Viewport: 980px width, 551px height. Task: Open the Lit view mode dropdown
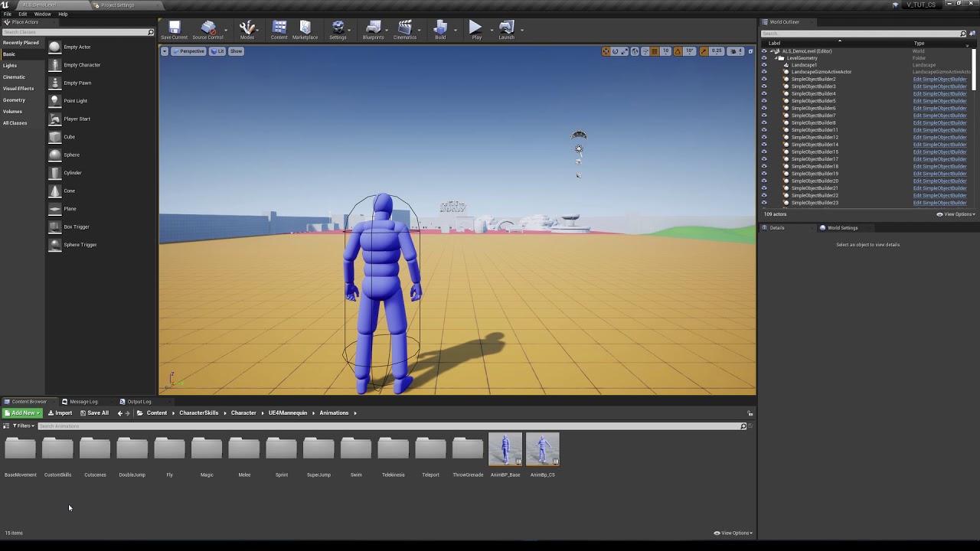pyautogui.click(x=218, y=51)
